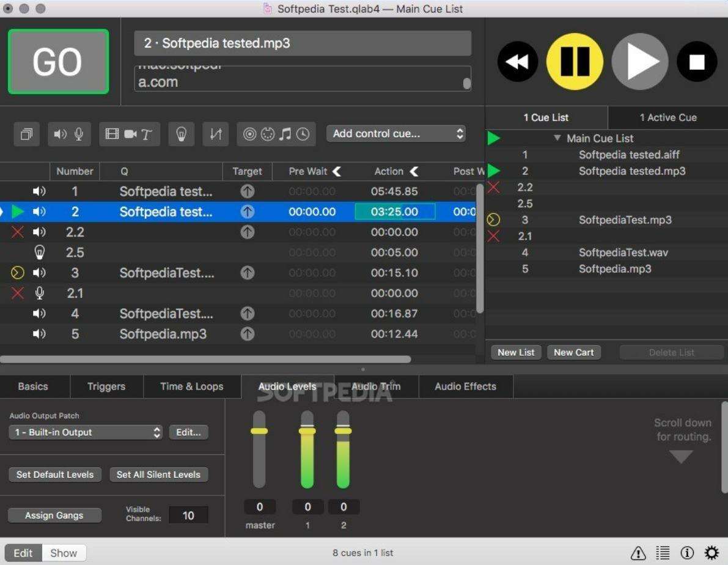This screenshot has width=728, height=565.
Task: Pause all with yellow pause button
Action: tap(575, 61)
